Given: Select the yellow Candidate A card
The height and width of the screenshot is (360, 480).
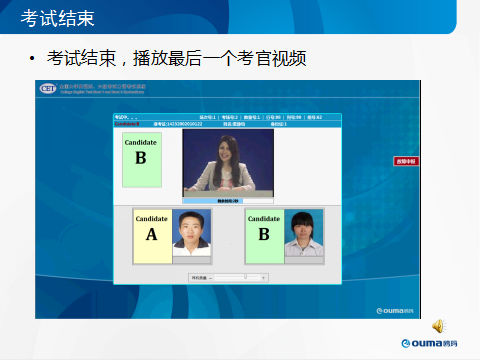Looking at the screenshot, I should [153, 236].
